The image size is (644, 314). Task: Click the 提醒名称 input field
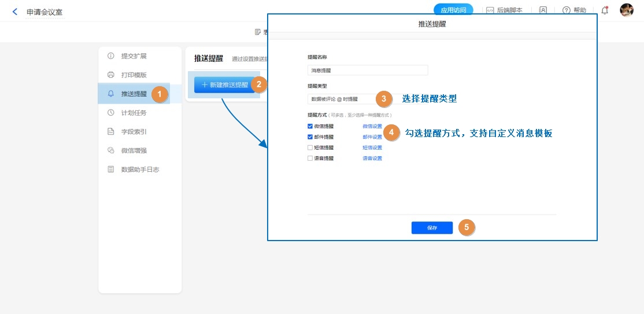368,70
